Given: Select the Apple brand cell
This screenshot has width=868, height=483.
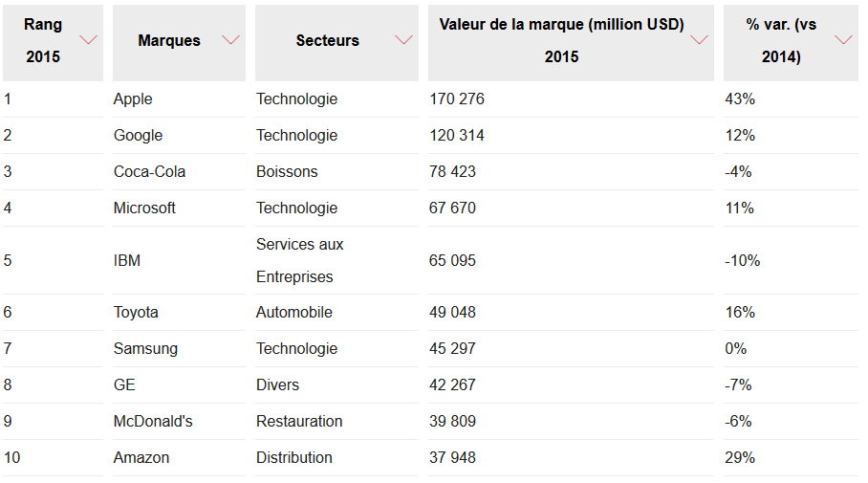Looking at the screenshot, I should pyautogui.click(x=133, y=99).
